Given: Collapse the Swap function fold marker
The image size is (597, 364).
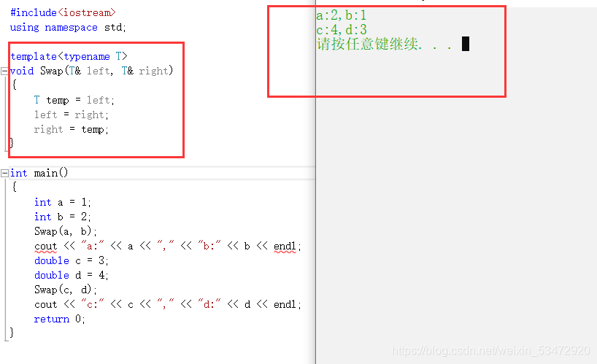Looking at the screenshot, I should pos(4,71).
